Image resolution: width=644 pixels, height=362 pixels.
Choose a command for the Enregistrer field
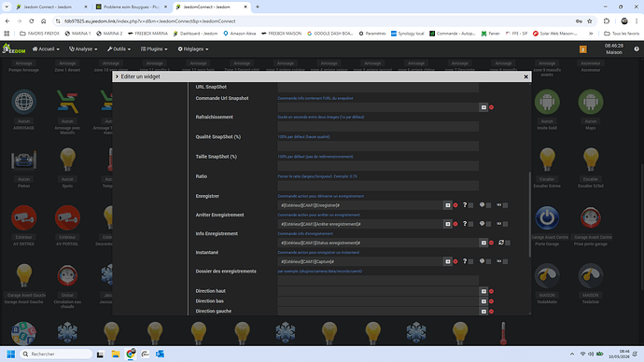pyautogui.click(x=448, y=205)
